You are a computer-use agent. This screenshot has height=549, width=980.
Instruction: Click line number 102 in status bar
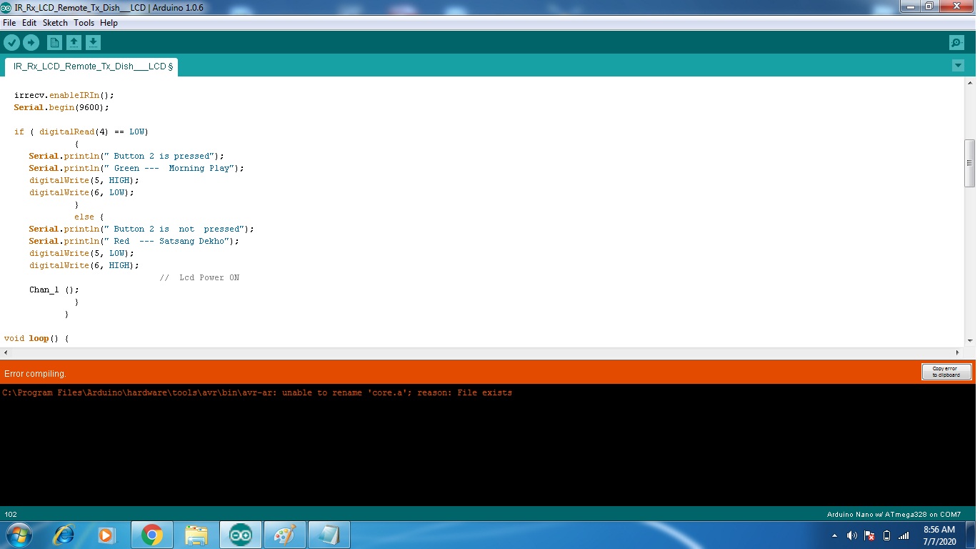pos(11,514)
